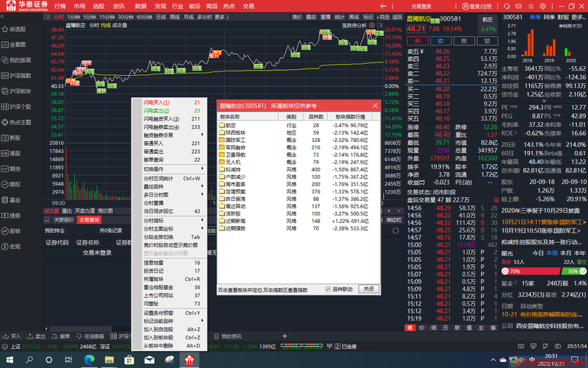Screen dimensions: 588x368
Task: Open 宏观 in left sidebar
Action: tap(11, 247)
